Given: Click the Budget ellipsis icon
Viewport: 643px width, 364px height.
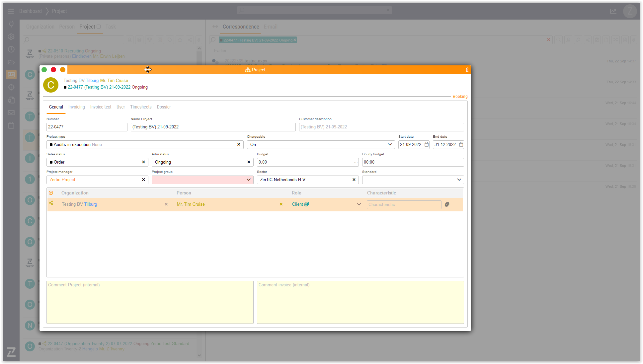Looking at the screenshot, I should point(356,162).
